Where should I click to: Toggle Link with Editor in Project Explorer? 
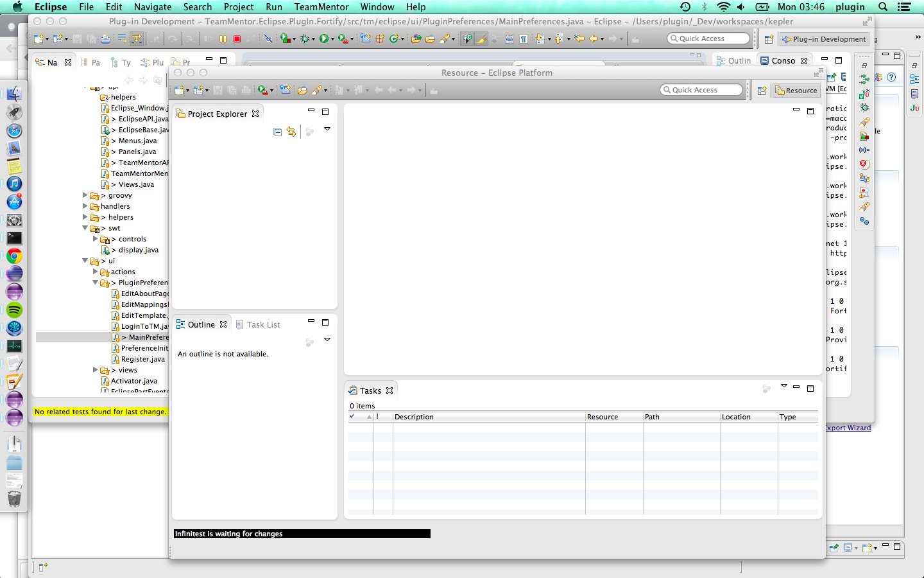tap(291, 132)
